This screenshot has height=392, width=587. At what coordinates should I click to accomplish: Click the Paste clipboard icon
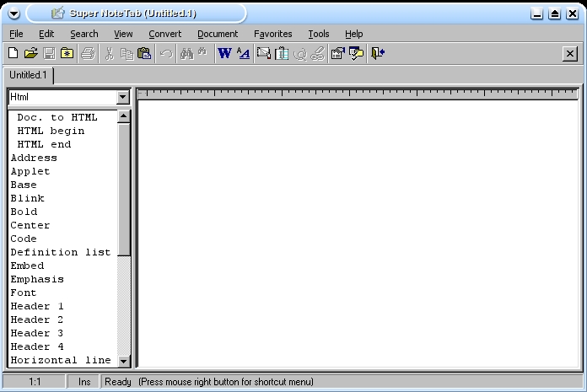point(144,53)
